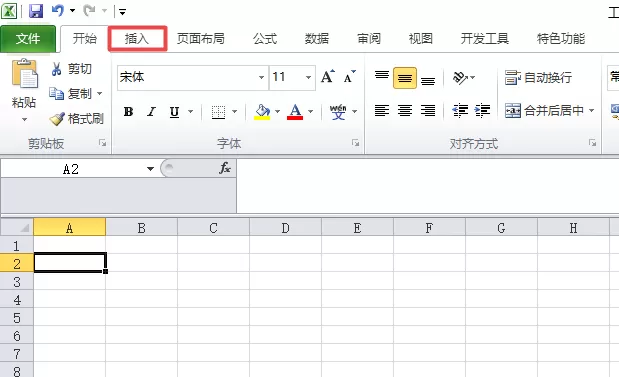Switch to the 开发工具 tab

(x=484, y=39)
